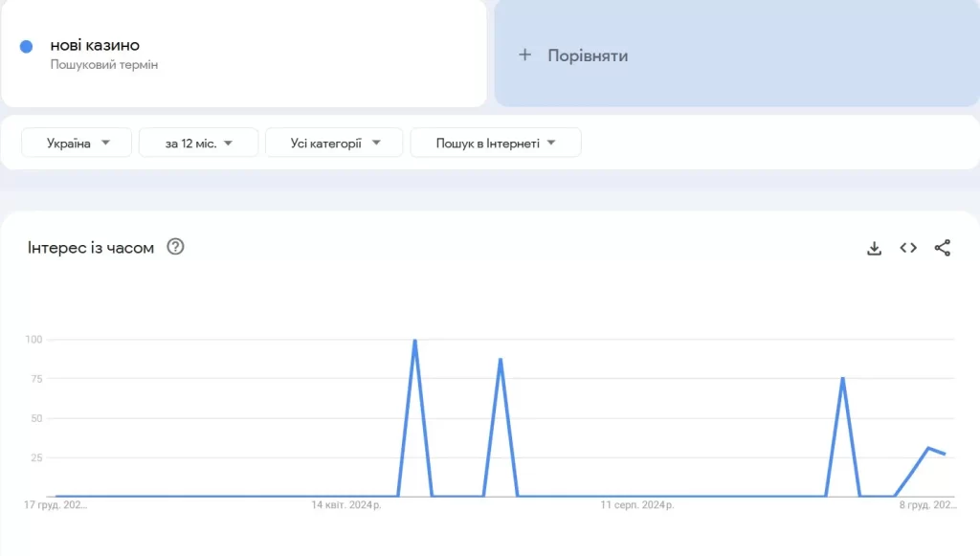Click the Інтерес із часом heading

(x=91, y=248)
